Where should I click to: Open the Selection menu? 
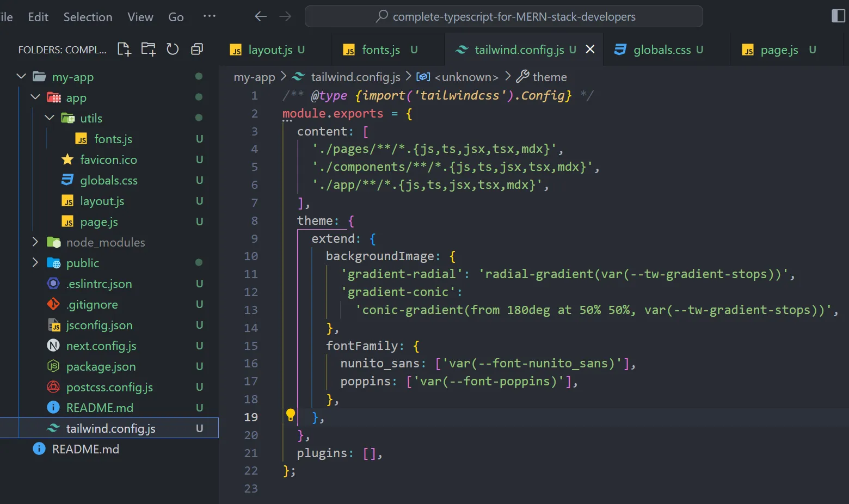click(88, 17)
